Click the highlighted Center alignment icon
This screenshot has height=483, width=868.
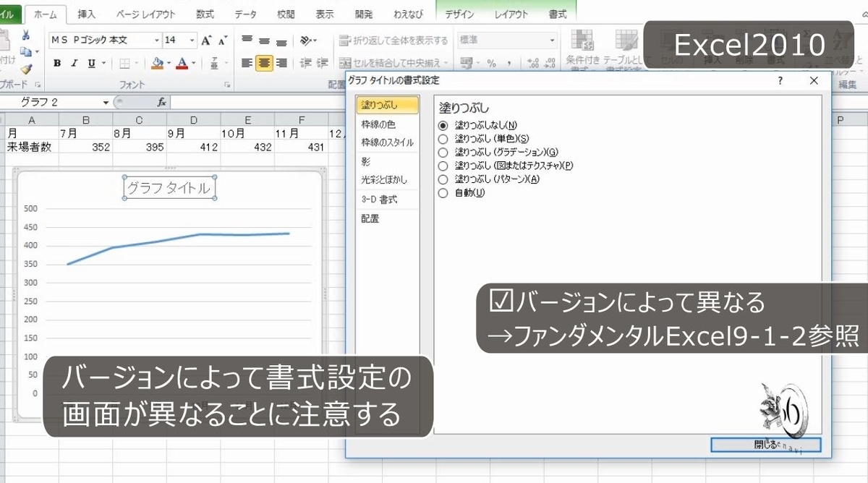265,64
